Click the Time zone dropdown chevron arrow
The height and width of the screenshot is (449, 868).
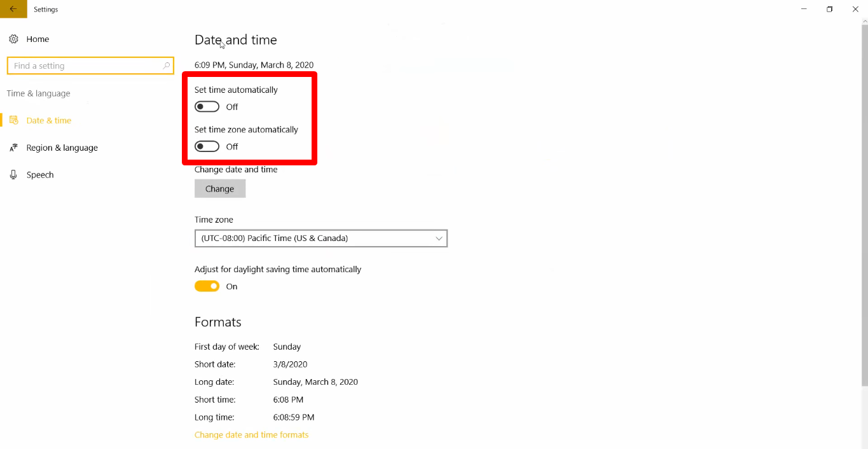(x=438, y=238)
